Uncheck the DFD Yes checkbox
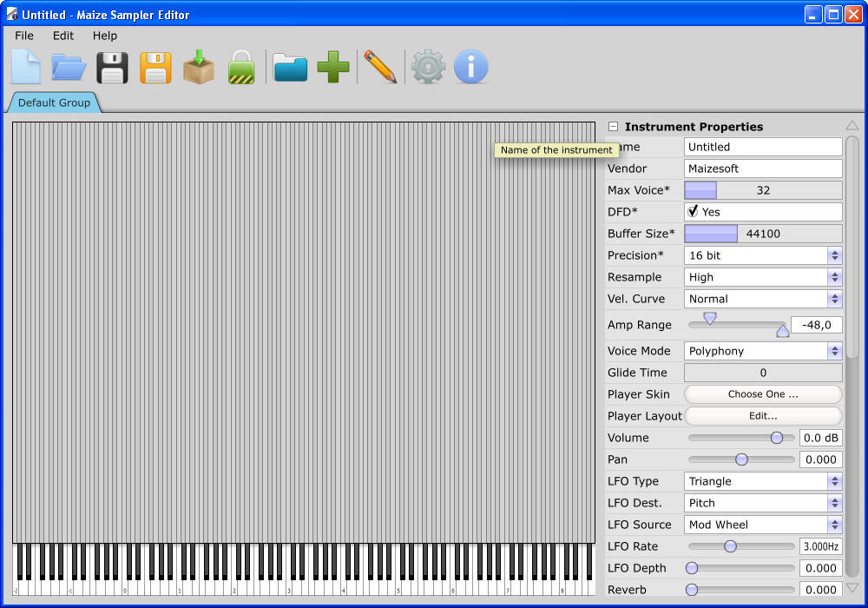This screenshot has height=608, width=868. pos(692,211)
